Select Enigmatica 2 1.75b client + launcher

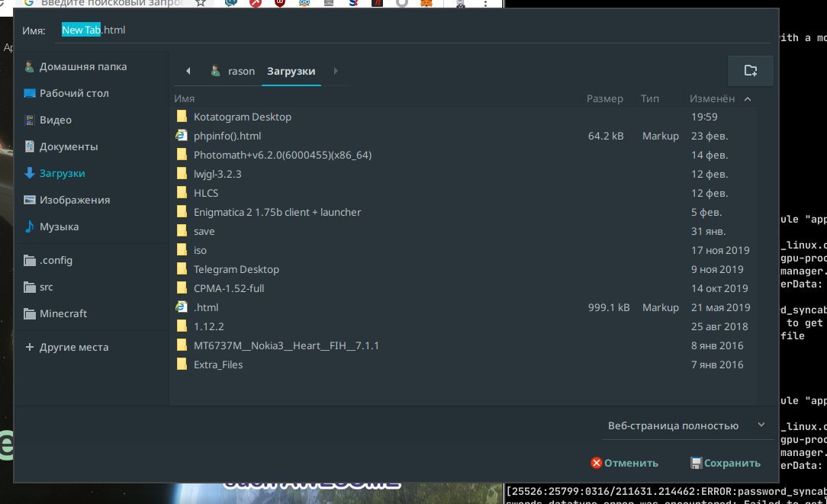coord(278,212)
